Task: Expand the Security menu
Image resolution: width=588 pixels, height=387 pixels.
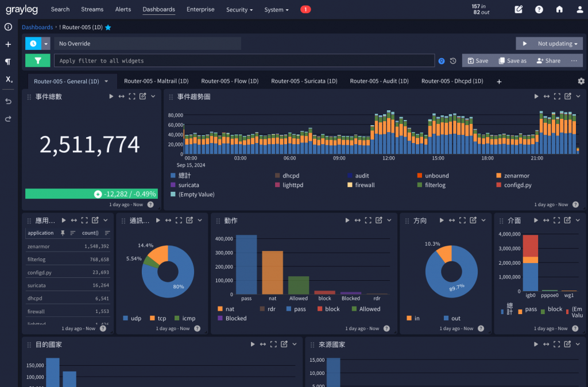Action: click(x=239, y=10)
